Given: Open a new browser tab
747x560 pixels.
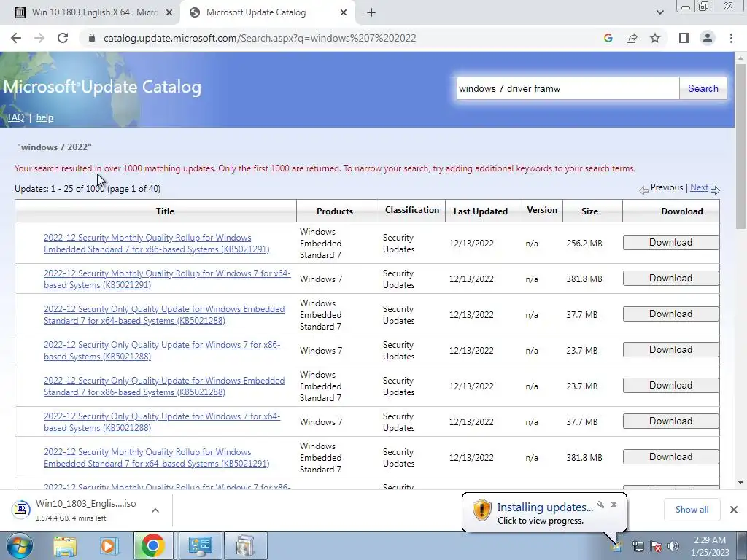Looking at the screenshot, I should click(371, 12).
